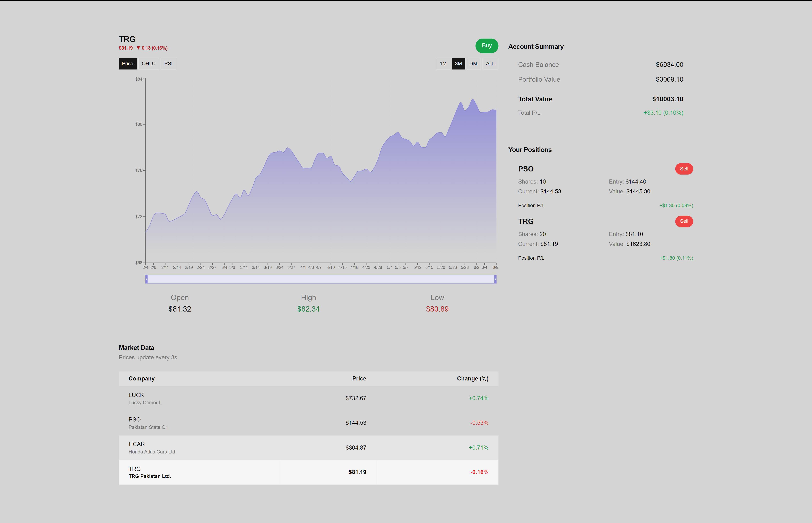Click the Company column header
Viewport: 812px width, 523px height.
141,378
